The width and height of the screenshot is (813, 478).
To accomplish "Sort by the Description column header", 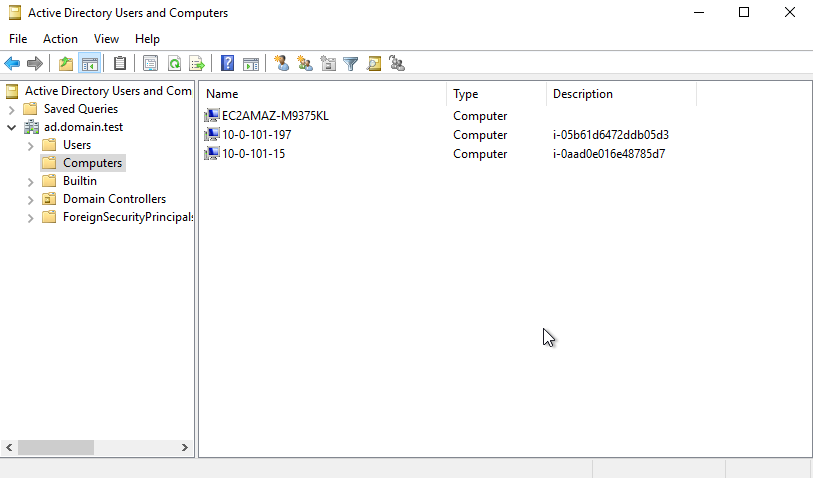I will click(x=621, y=94).
